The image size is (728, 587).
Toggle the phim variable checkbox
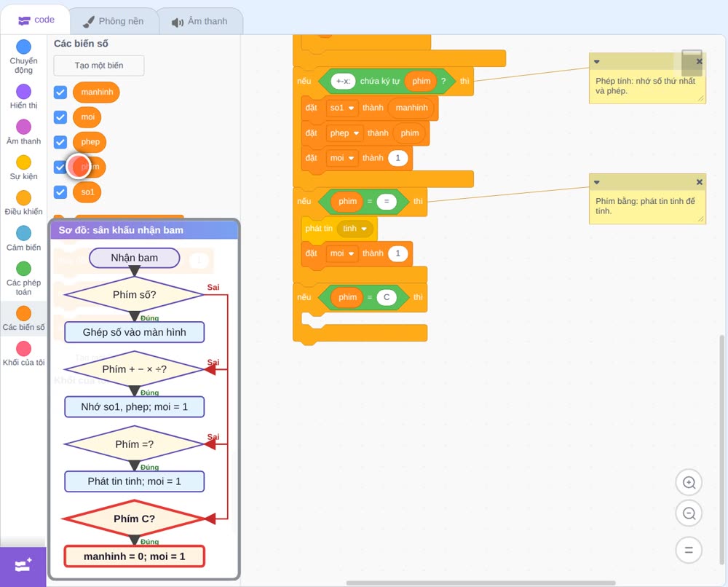pyautogui.click(x=60, y=168)
